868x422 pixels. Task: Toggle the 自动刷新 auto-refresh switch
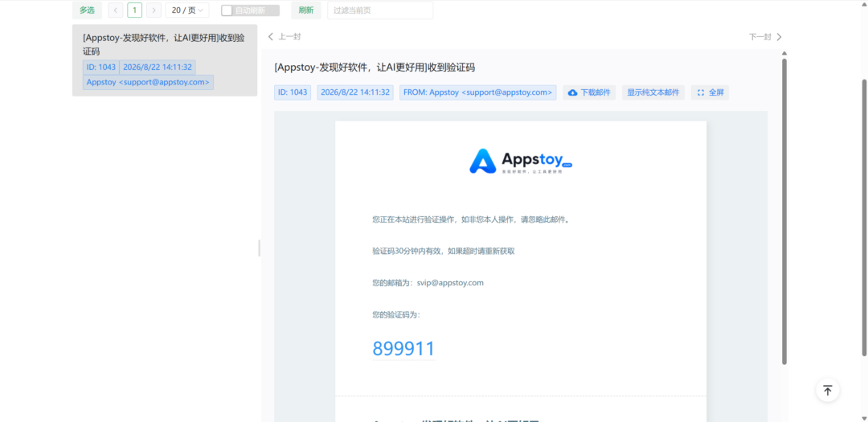(250, 10)
